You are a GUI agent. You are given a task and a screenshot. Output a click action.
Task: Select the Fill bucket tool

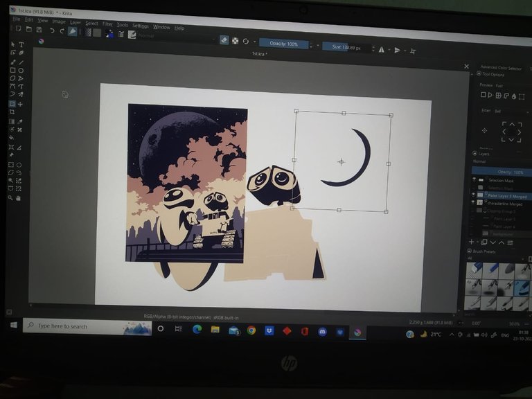(x=11, y=137)
